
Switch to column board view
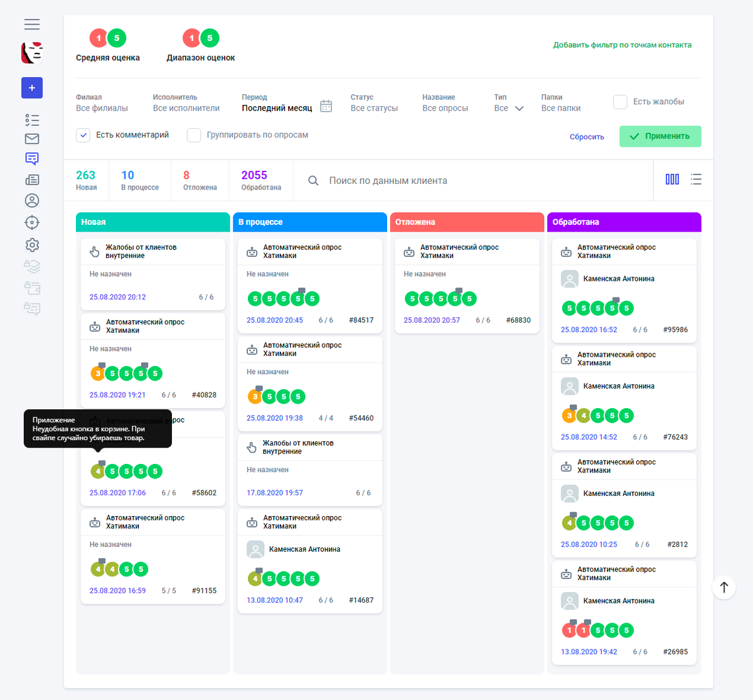[672, 180]
